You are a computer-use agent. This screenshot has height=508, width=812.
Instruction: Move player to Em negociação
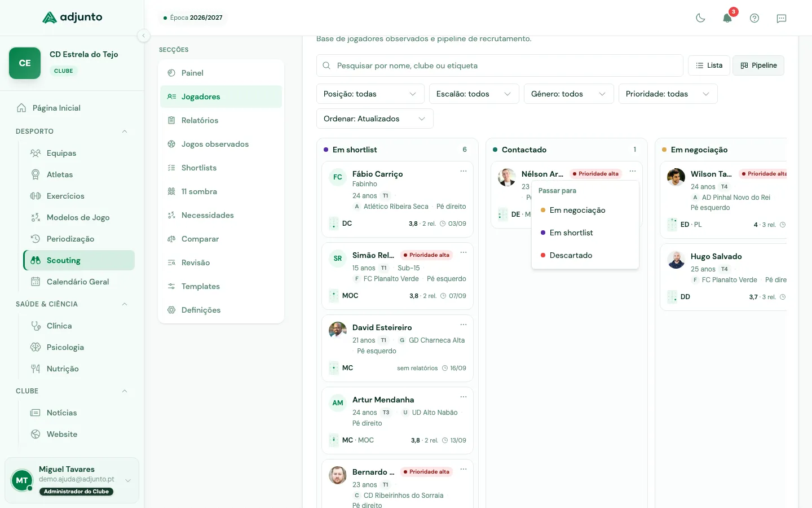585,210
